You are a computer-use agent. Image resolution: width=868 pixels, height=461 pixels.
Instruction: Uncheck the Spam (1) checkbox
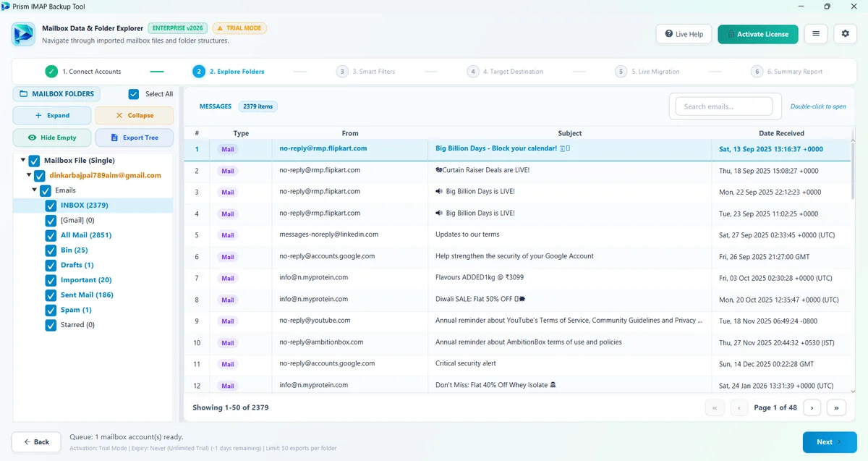click(51, 310)
